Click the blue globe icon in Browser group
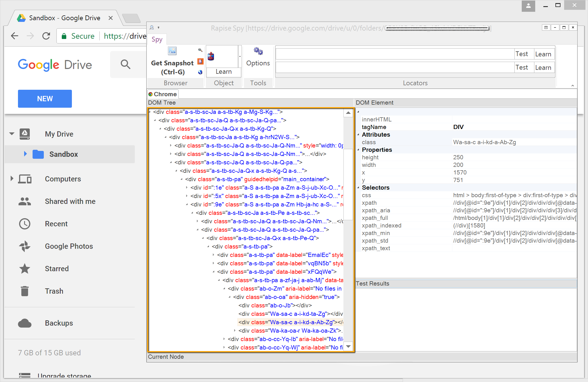The height and width of the screenshot is (382, 588). coord(200,72)
